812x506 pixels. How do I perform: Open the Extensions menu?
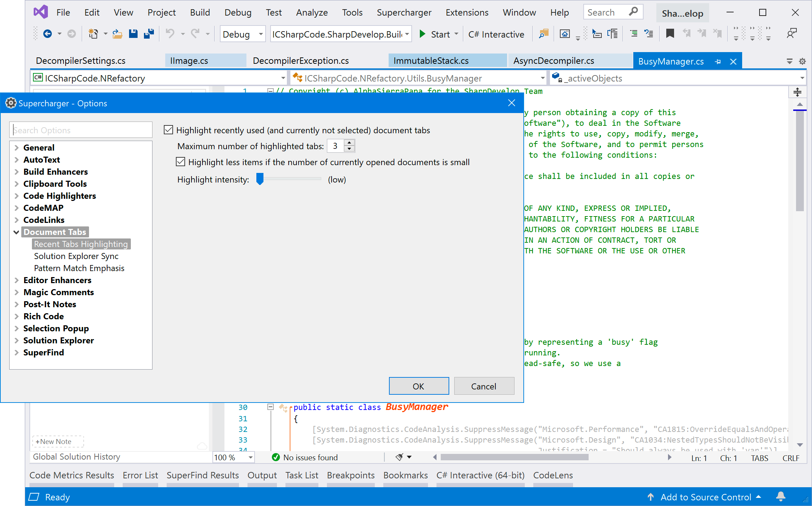point(467,12)
